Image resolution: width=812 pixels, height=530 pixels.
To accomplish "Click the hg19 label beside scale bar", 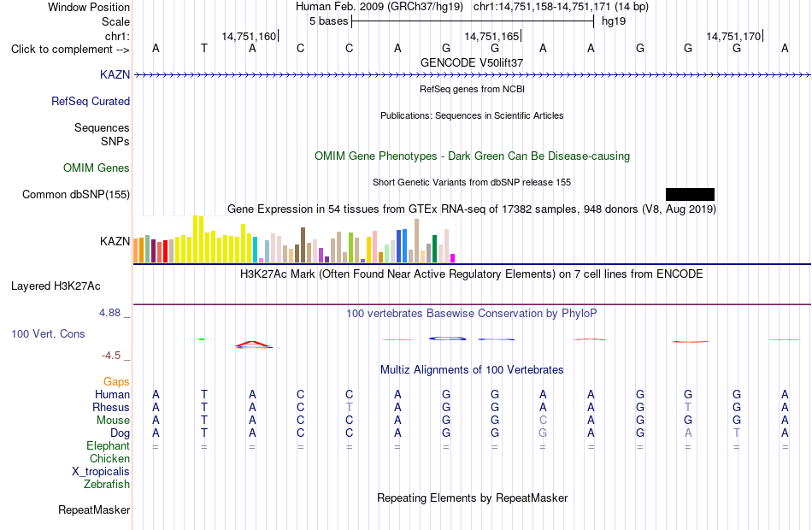I will click(x=614, y=21).
